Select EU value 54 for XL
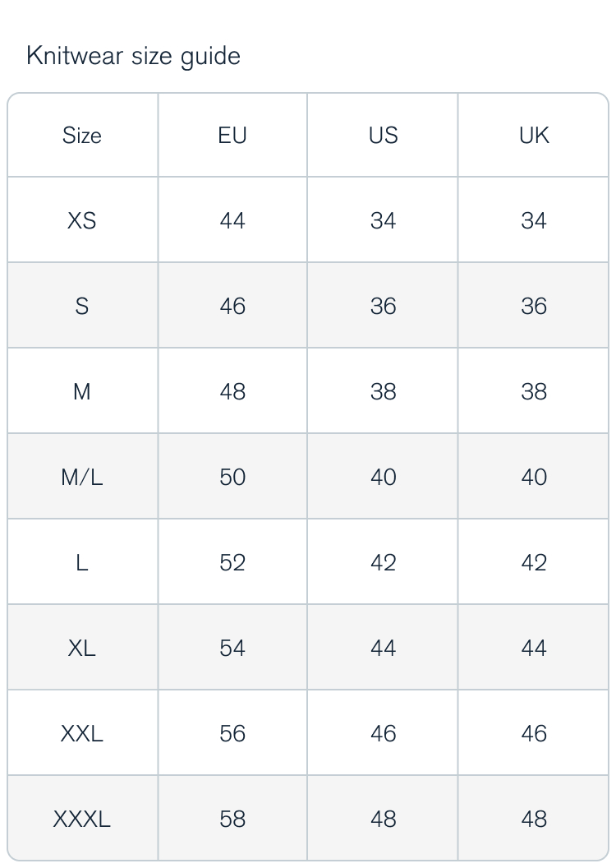This screenshot has height=868, width=616. (x=232, y=649)
